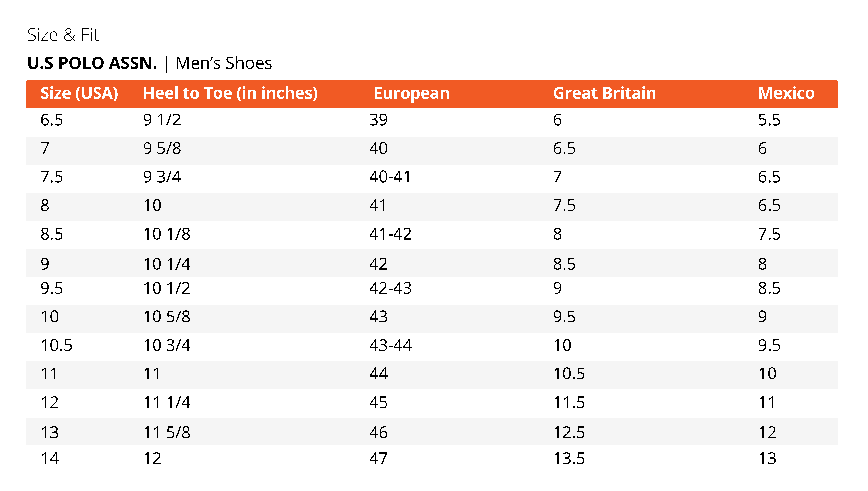Click the '10 5/8' heel to toe cell
Viewport: 868px width, 491px height.
click(x=167, y=317)
